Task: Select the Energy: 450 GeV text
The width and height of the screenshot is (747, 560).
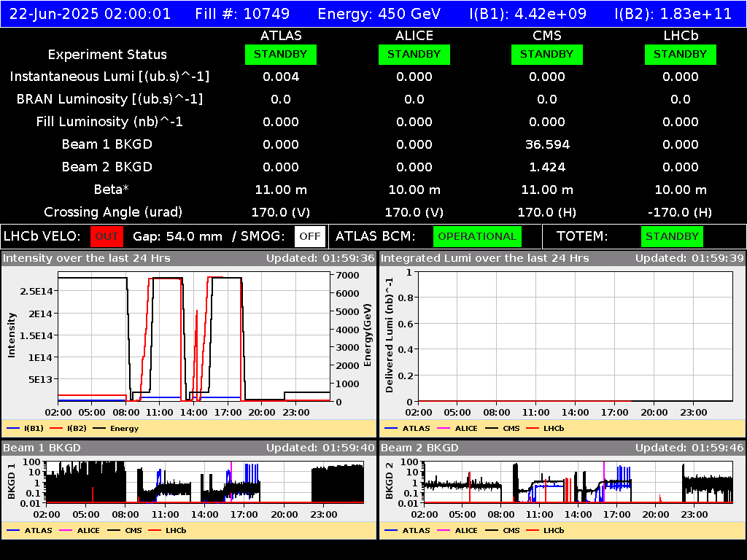Action: pyautogui.click(x=379, y=14)
